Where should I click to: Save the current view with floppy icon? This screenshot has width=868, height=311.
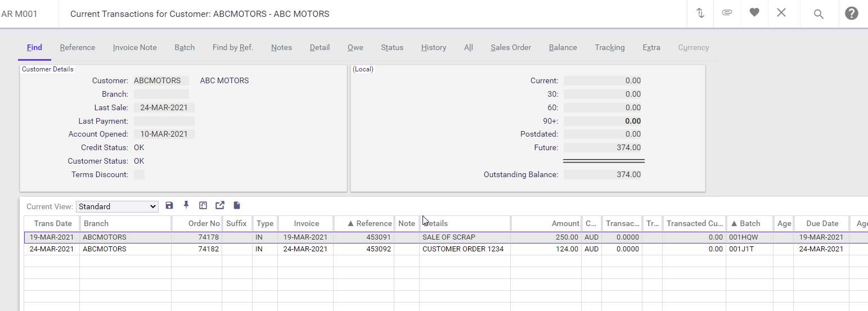coord(169,206)
